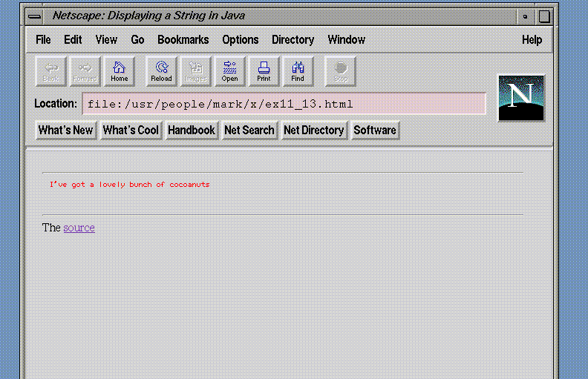This screenshot has height=379, width=588.
Task: Print the current page
Action: coord(264,71)
